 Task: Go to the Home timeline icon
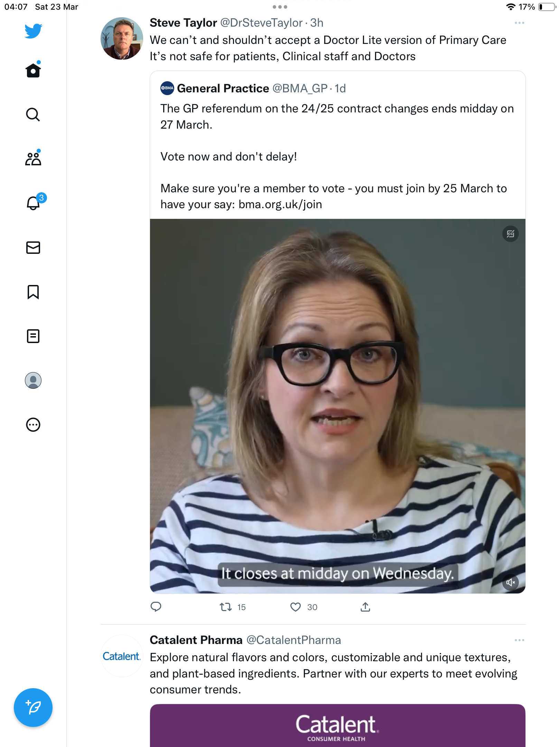pyautogui.click(x=33, y=70)
